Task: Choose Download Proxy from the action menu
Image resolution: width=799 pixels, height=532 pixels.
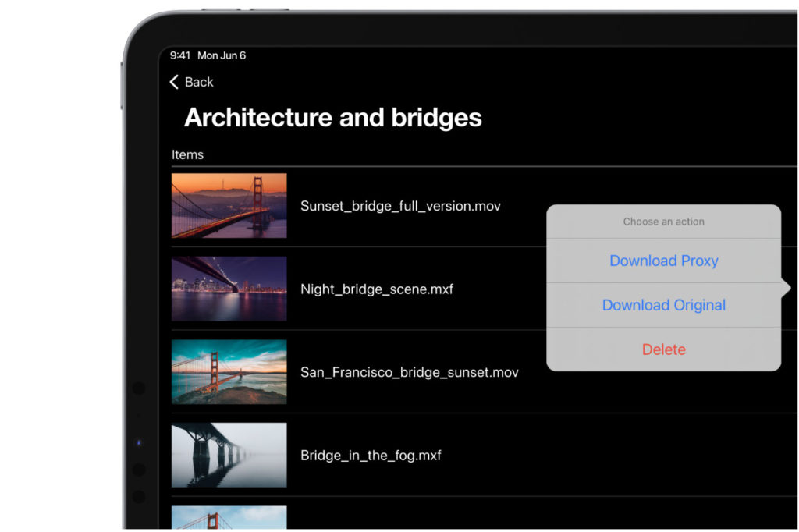Action: (x=663, y=261)
